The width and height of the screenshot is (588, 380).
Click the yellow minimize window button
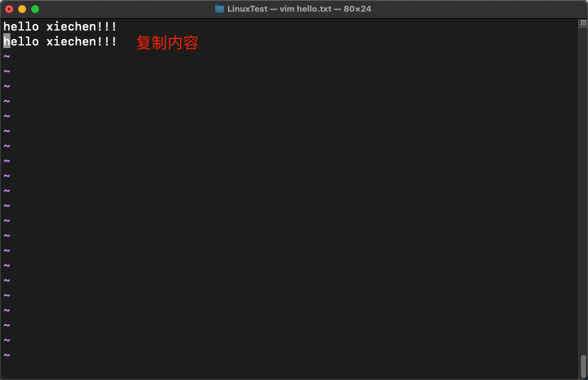[22, 9]
